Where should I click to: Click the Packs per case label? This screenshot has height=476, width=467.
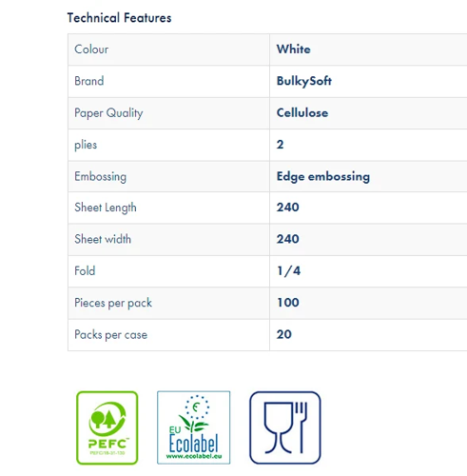point(111,335)
